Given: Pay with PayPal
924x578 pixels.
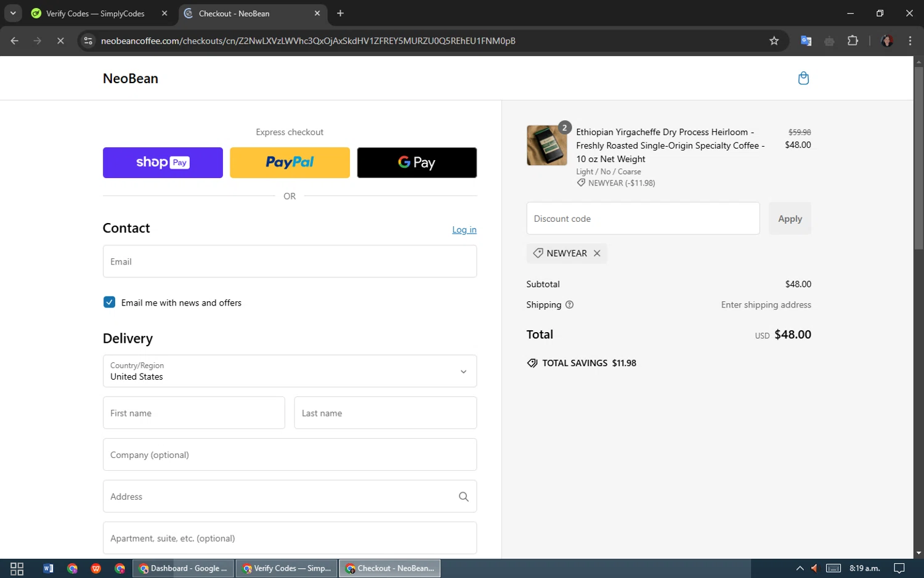Looking at the screenshot, I should [290, 163].
